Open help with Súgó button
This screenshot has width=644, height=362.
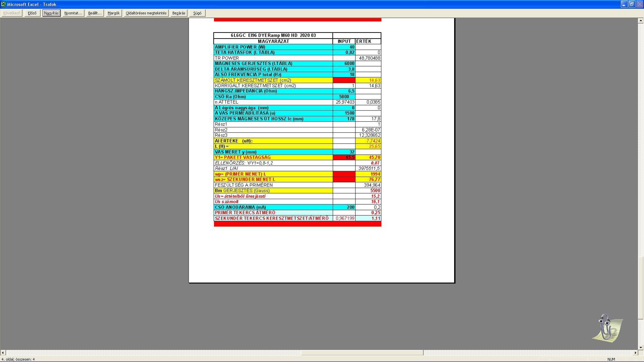click(197, 13)
